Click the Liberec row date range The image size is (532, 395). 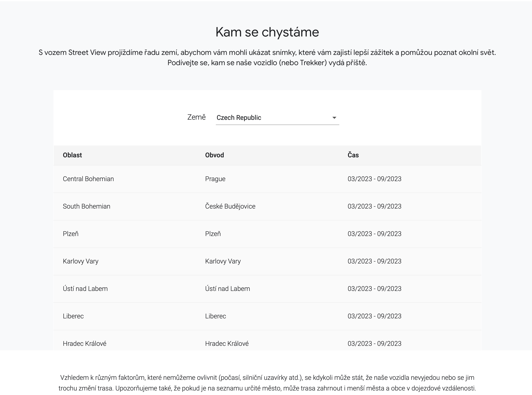click(x=374, y=316)
